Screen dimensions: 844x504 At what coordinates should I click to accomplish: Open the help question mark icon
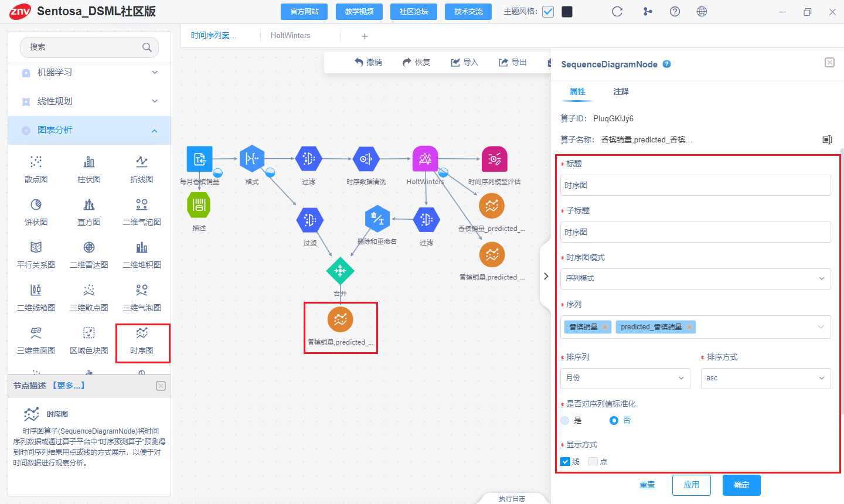[675, 12]
